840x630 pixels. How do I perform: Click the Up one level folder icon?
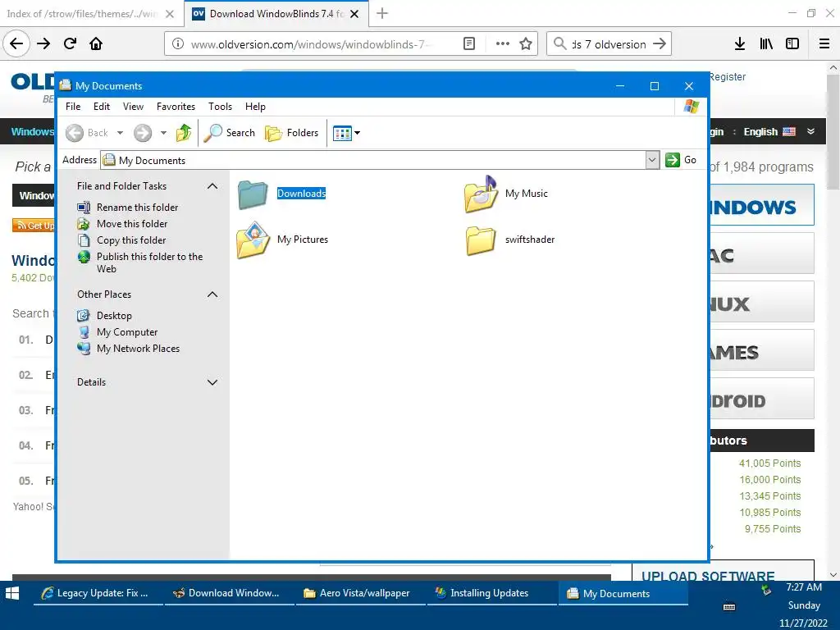tap(184, 133)
